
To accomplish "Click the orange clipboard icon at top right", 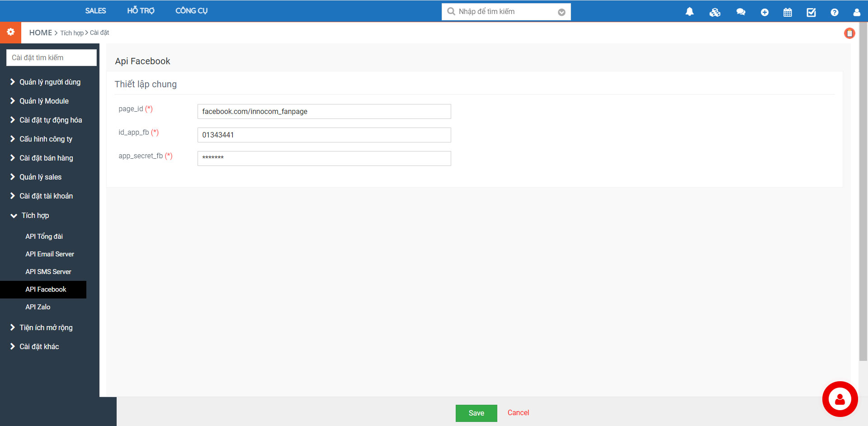I will tap(849, 33).
